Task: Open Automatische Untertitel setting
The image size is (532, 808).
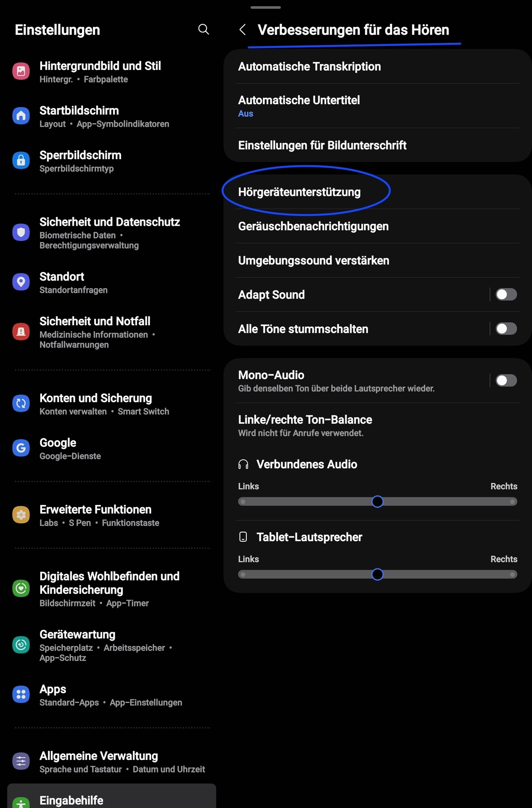Action: (299, 106)
